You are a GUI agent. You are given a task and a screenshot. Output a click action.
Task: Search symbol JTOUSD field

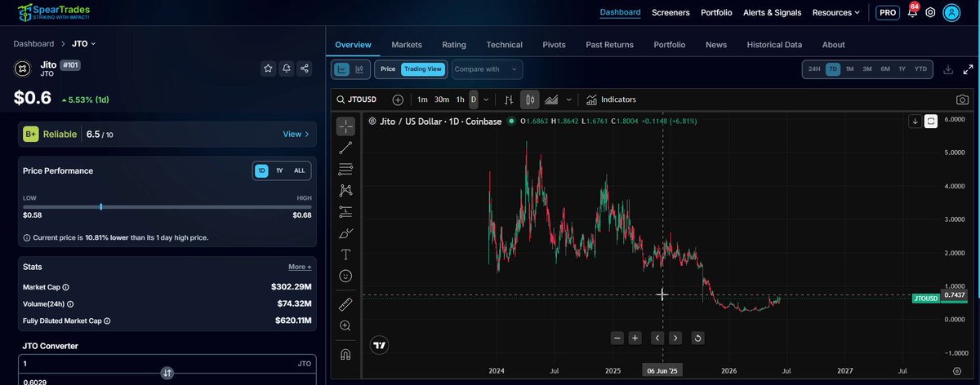click(359, 100)
